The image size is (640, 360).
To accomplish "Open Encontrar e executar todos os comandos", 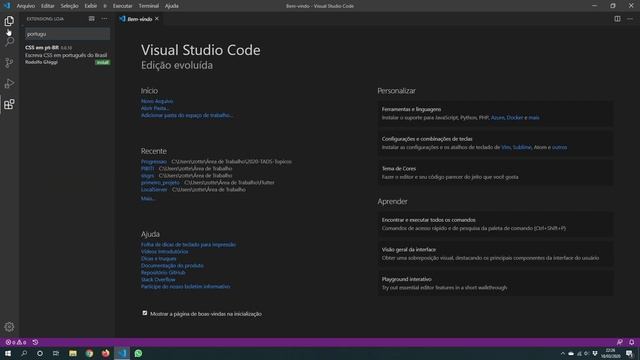I will tap(495, 224).
